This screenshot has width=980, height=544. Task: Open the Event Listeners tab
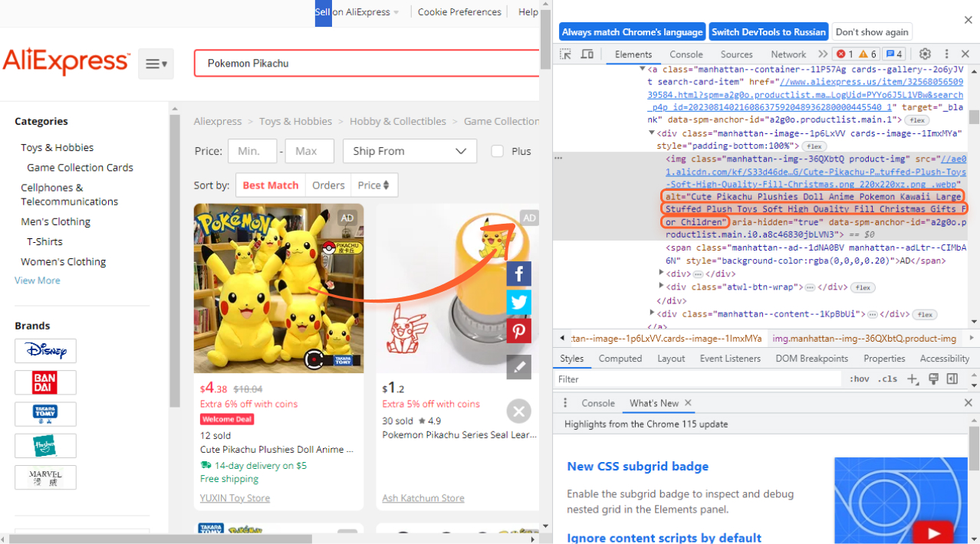tap(730, 359)
